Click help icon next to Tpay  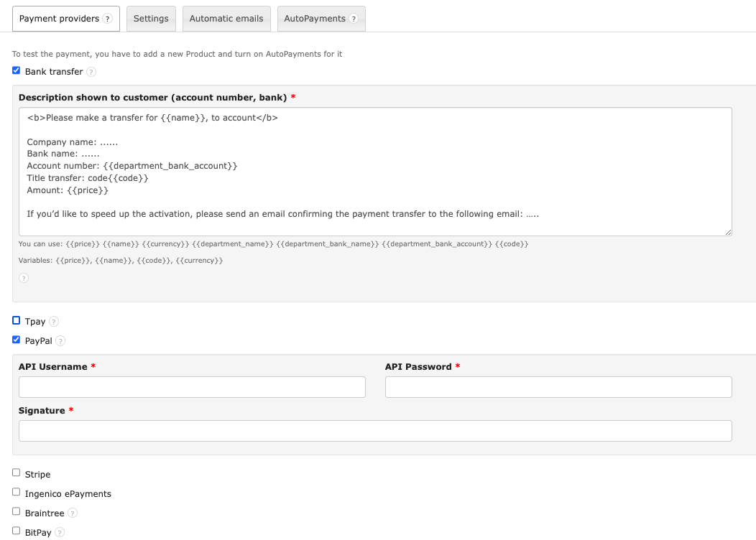54,322
